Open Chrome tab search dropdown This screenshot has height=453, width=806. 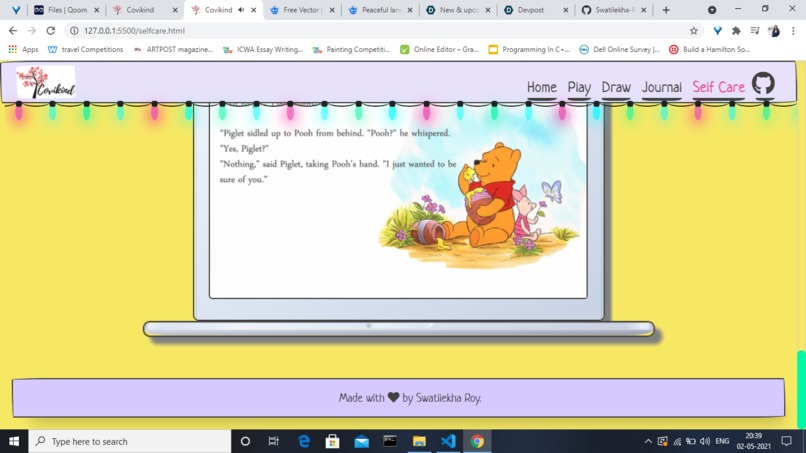click(x=712, y=10)
